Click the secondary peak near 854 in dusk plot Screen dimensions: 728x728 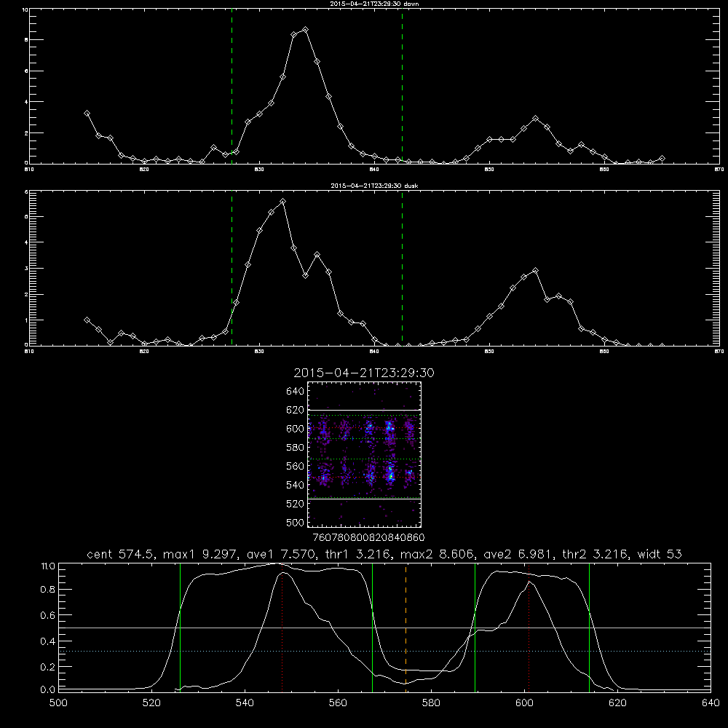535,270
